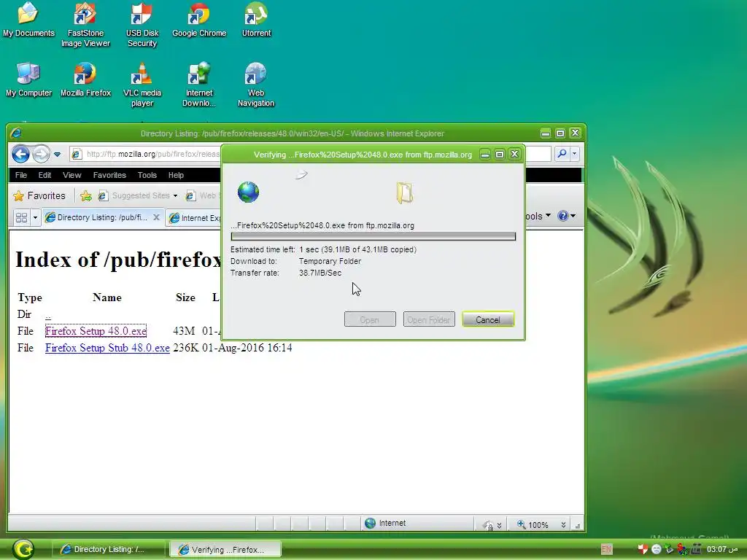Image resolution: width=747 pixels, height=560 pixels.
Task: Close the Directory Listing tab
Action: tap(156, 217)
